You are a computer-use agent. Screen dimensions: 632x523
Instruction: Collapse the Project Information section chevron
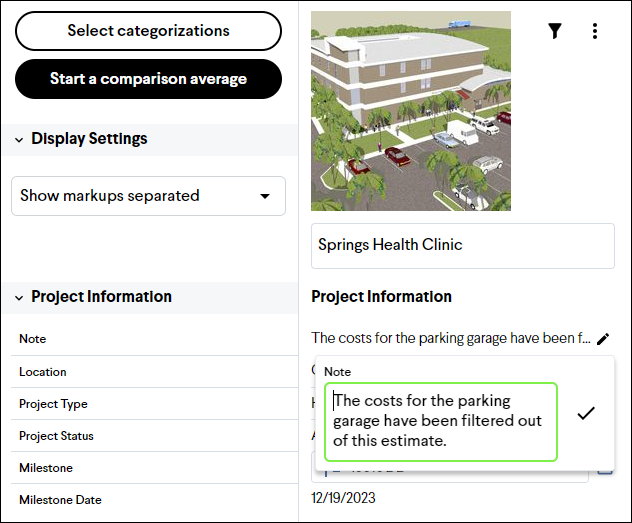(19, 298)
